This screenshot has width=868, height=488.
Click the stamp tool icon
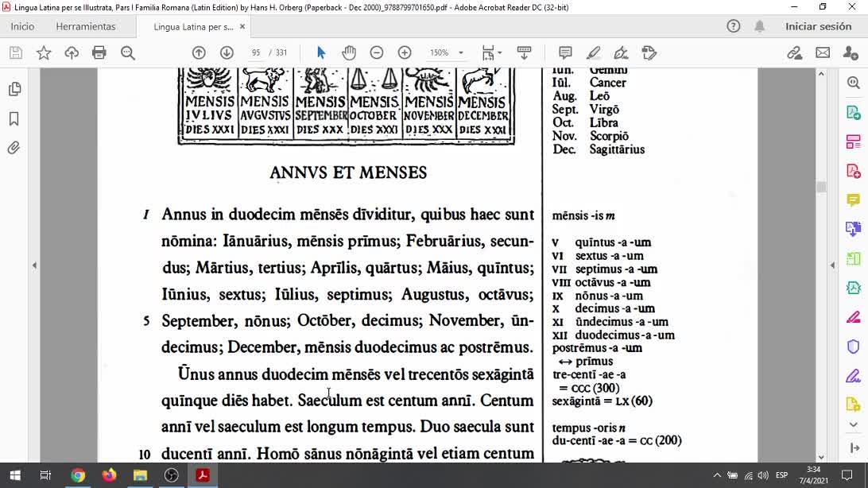649,52
